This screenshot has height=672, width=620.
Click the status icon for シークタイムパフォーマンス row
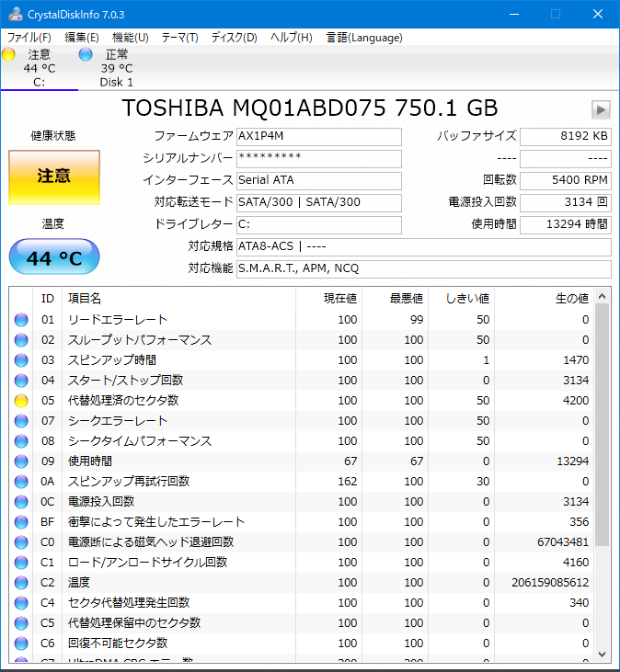21,441
